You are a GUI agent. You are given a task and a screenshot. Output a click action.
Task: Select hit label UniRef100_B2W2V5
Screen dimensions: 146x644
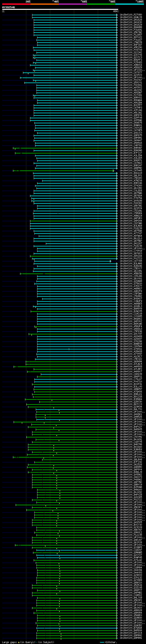click(x=131, y=311)
